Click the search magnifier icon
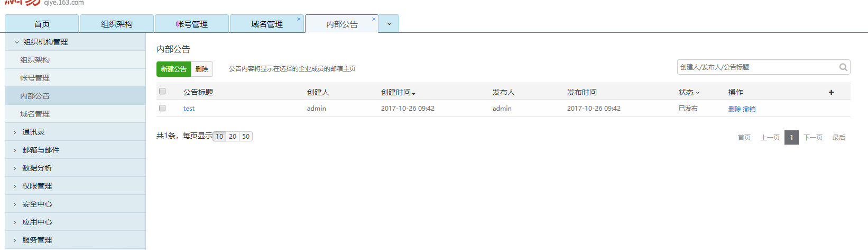Screen dimensions: 868x250 (843, 67)
